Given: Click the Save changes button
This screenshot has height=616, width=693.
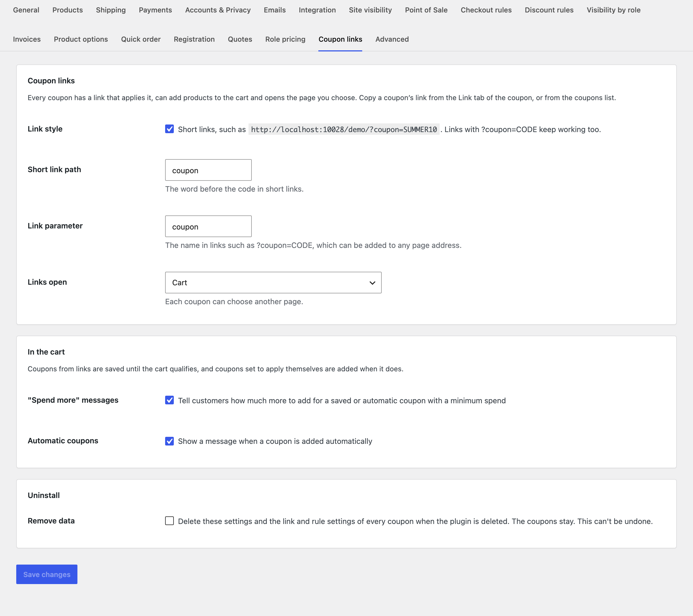Looking at the screenshot, I should click(x=47, y=575).
